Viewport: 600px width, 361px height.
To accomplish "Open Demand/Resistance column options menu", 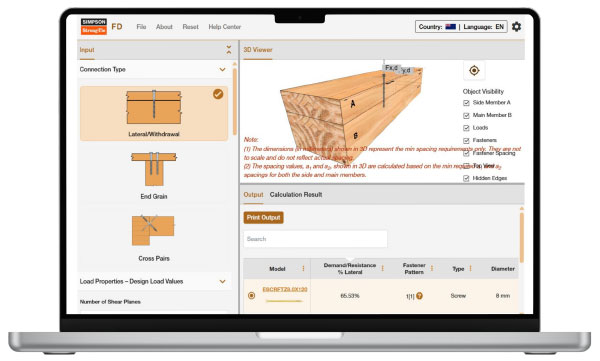I will click(x=382, y=268).
